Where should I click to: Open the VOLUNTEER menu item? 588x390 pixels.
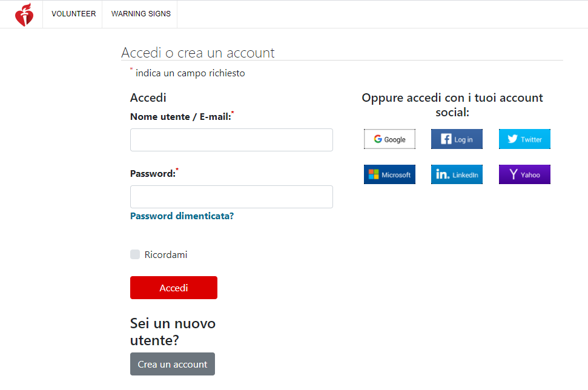[x=73, y=14]
